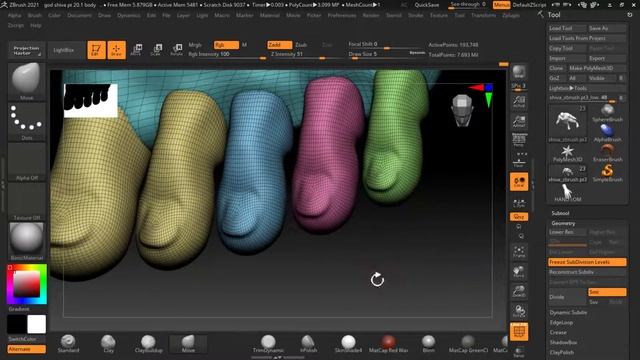Select the ClayBuildup brush
This screenshot has width=640, height=360.
pyautogui.click(x=149, y=344)
